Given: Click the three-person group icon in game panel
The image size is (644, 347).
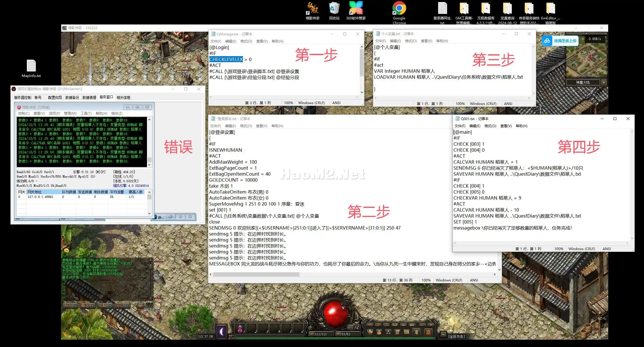Looking at the screenshot, I should pyautogui.click(x=395, y=325).
